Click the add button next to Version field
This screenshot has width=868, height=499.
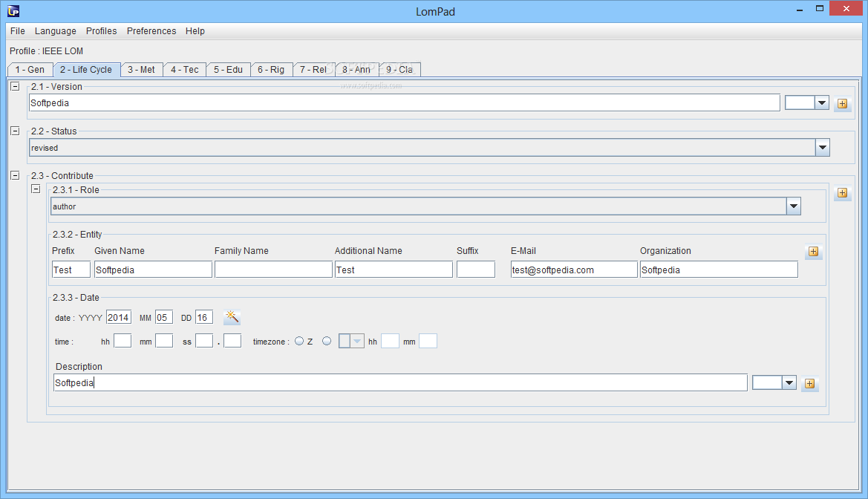842,103
